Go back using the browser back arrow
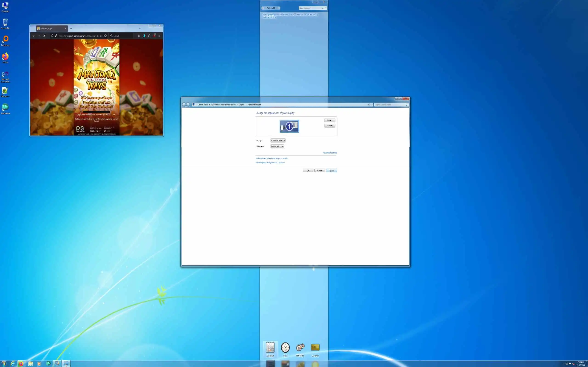The width and height of the screenshot is (588, 367). [34, 36]
